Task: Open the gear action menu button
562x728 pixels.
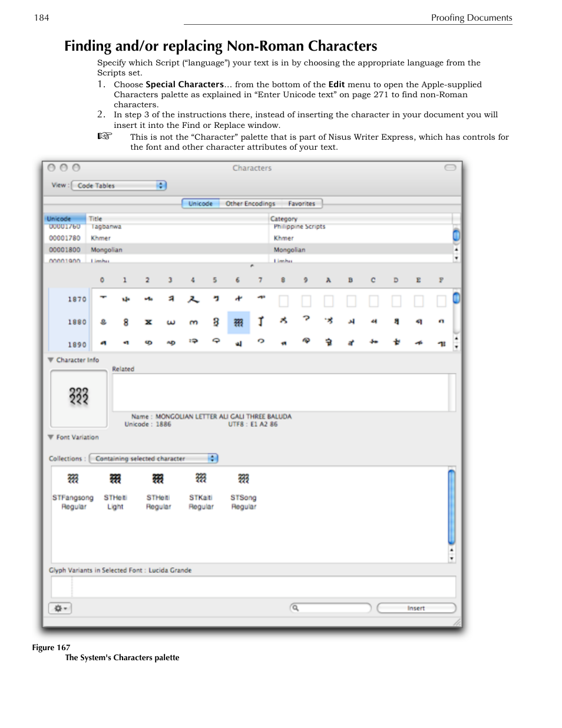Action: pyautogui.click(x=59, y=608)
